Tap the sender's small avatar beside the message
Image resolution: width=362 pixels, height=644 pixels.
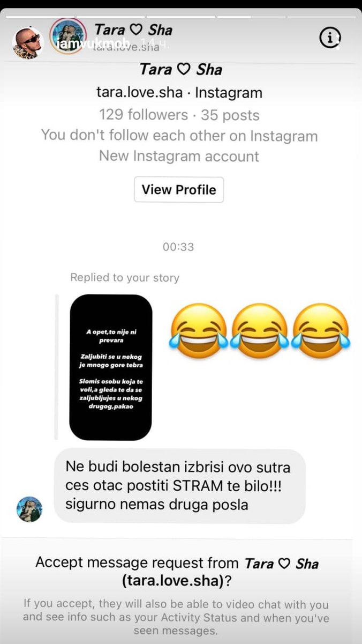29,509
